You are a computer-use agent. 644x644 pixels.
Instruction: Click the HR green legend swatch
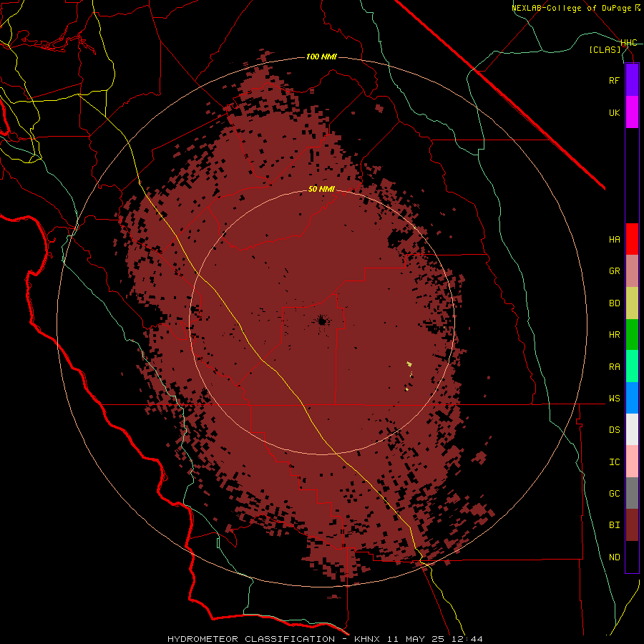click(x=632, y=335)
